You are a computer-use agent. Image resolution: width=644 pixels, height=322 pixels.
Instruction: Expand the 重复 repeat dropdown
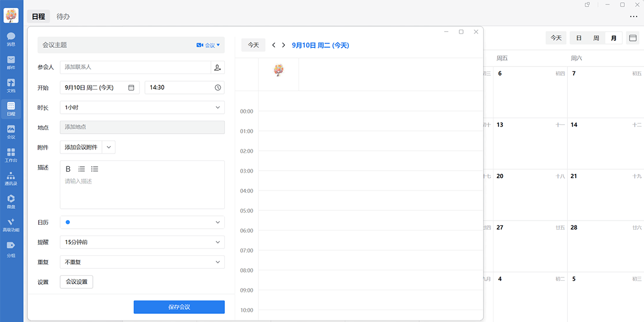click(142, 262)
